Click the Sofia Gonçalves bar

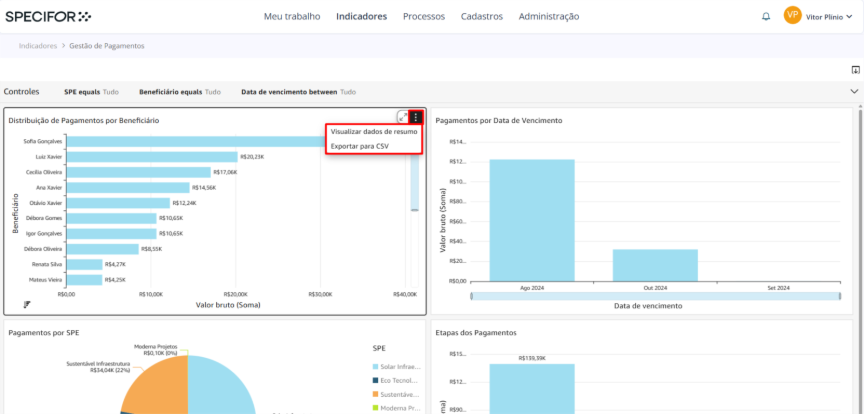[x=196, y=142]
